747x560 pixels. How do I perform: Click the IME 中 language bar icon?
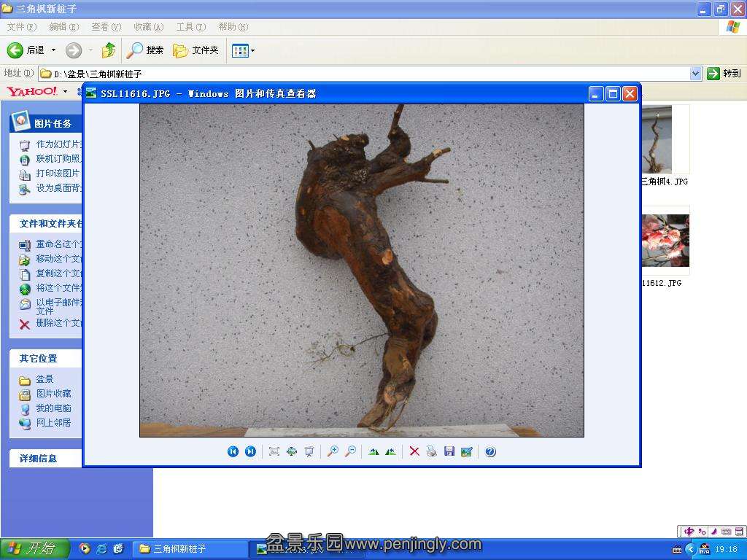pos(689,532)
